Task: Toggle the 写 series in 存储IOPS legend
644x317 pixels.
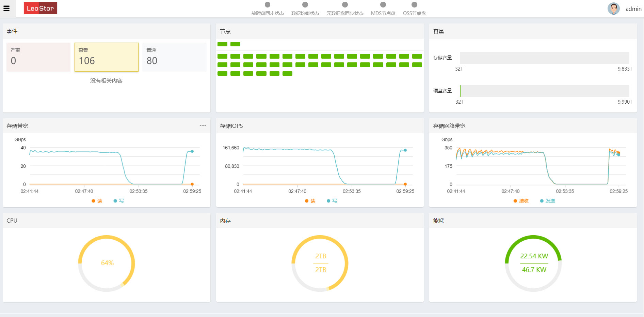Action: pyautogui.click(x=332, y=201)
